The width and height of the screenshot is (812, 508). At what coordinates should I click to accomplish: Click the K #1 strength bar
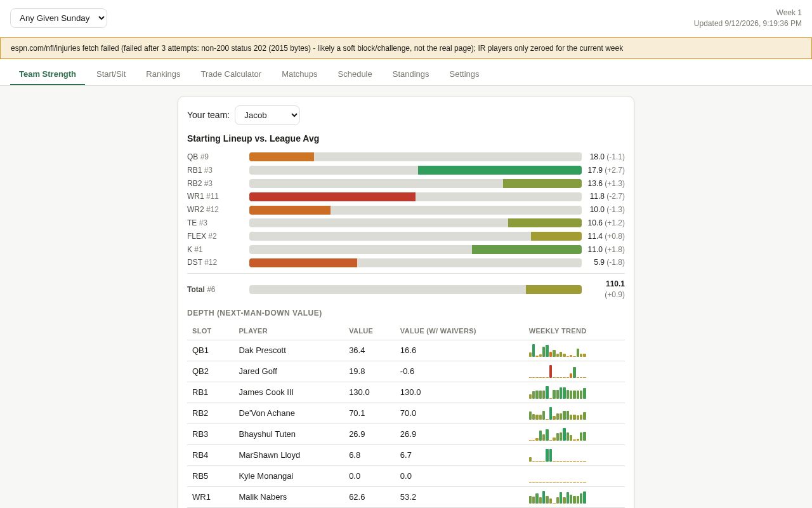pyautogui.click(x=416, y=250)
